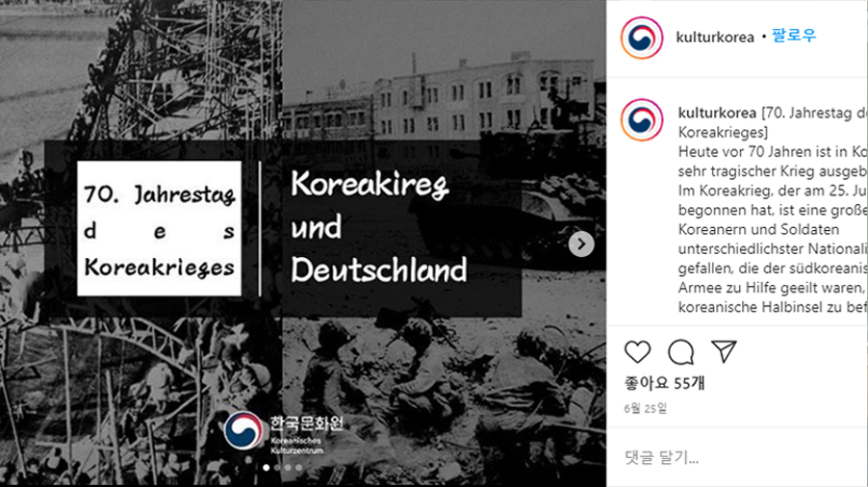Follow the account via 팔로우 link

(x=794, y=36)
